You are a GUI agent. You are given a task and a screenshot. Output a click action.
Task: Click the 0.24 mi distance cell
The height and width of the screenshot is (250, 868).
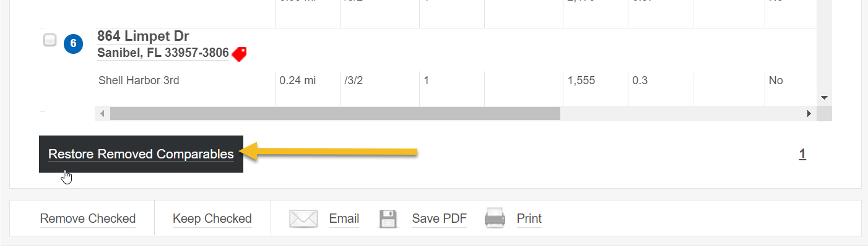click(297, 80)
